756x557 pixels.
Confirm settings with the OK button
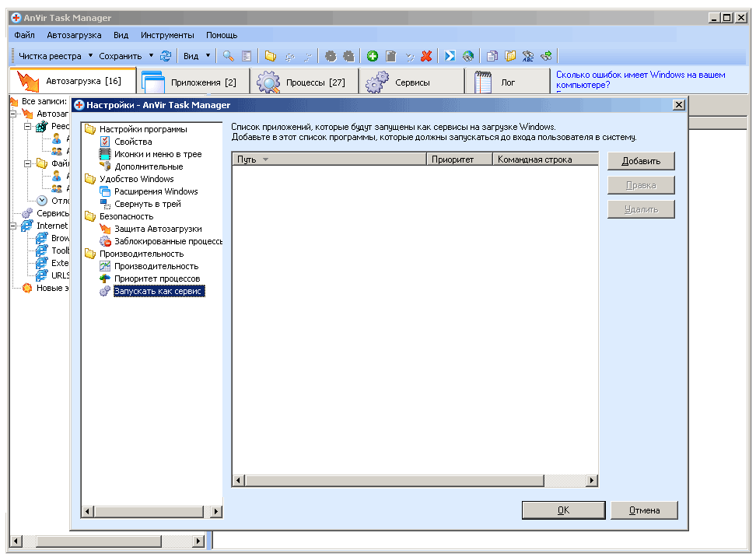pyautogui.click(x=563, y=510)
